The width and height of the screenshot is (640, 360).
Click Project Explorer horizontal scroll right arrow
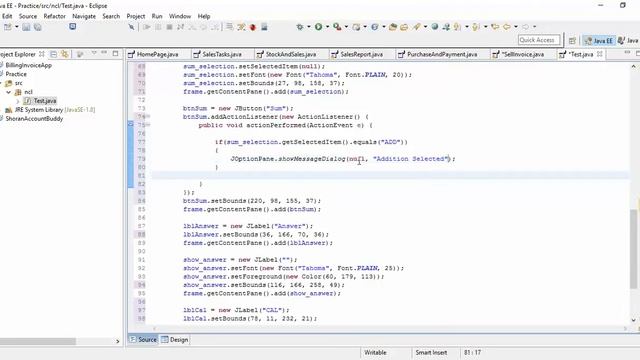pyautogui.click(x=118, y=341)
